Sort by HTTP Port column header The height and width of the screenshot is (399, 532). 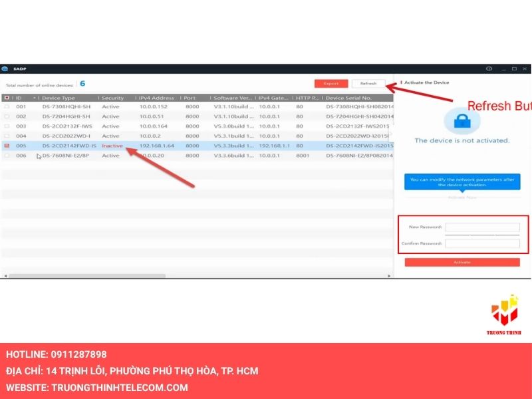coord(307,98)
